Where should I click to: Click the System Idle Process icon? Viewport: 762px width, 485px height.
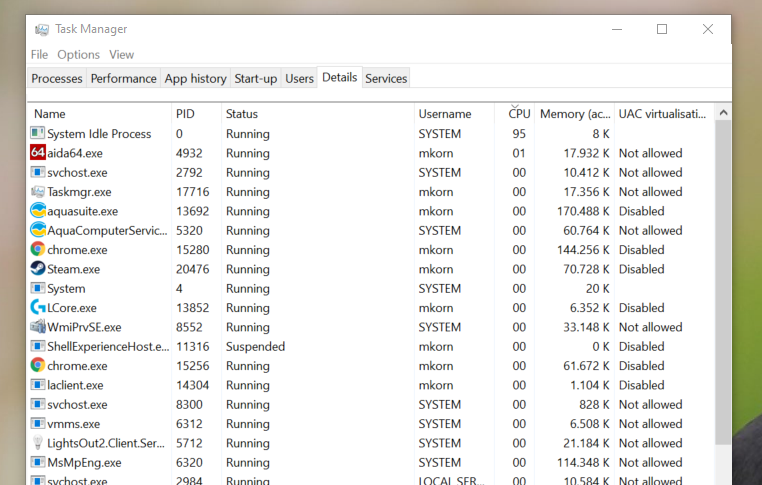tap(37, 133)
